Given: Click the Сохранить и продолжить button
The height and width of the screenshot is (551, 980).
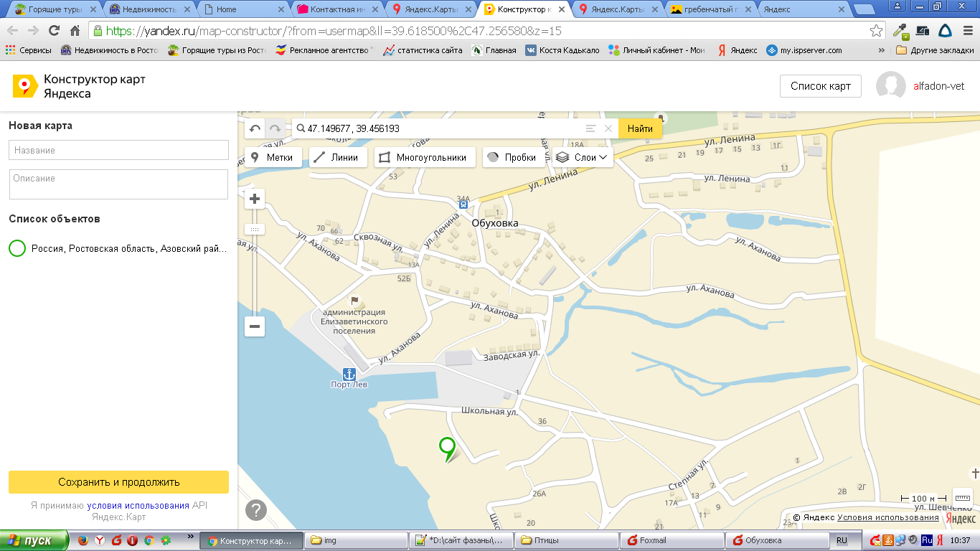Looking at the screenshot, I should coord(118,482).
